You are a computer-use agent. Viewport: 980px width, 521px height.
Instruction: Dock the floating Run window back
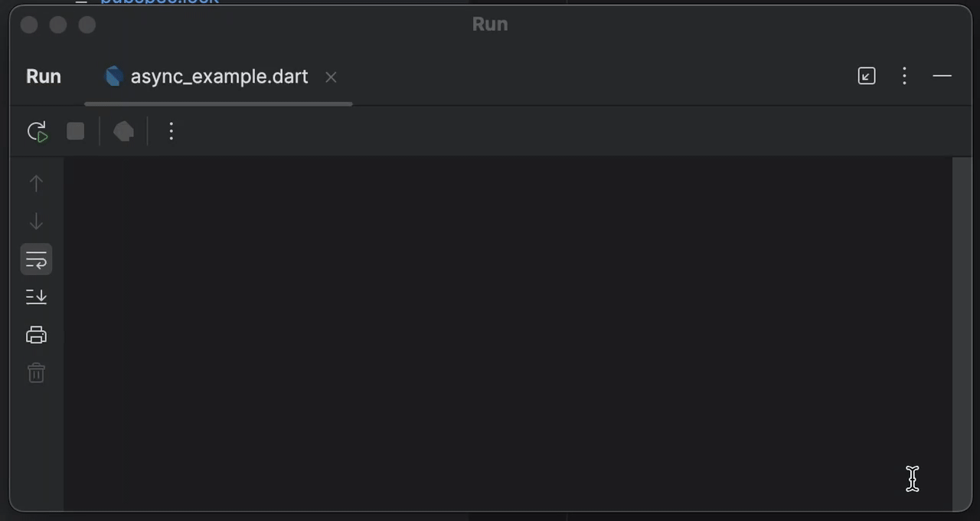tap(867, 76)
